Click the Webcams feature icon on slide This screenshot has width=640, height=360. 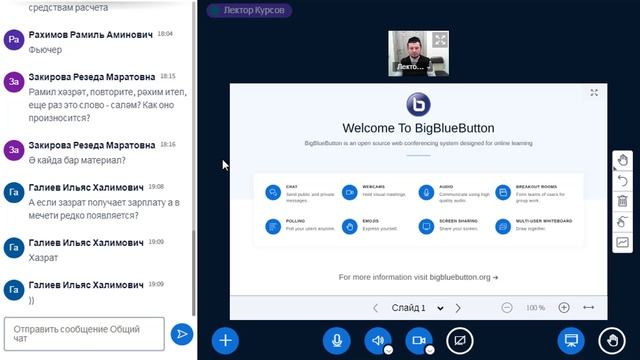tap(350, 192)
